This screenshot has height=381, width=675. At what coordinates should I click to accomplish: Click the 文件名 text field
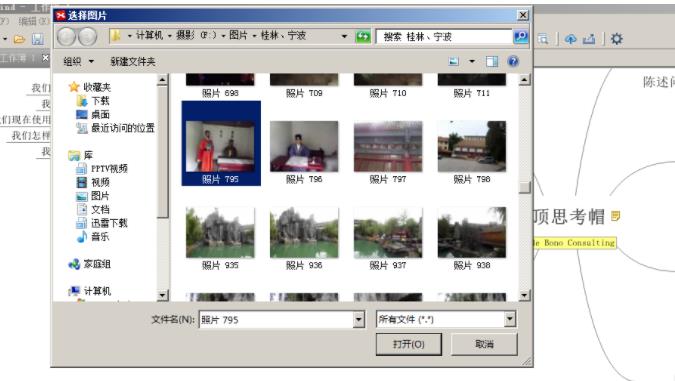point(276,319)
